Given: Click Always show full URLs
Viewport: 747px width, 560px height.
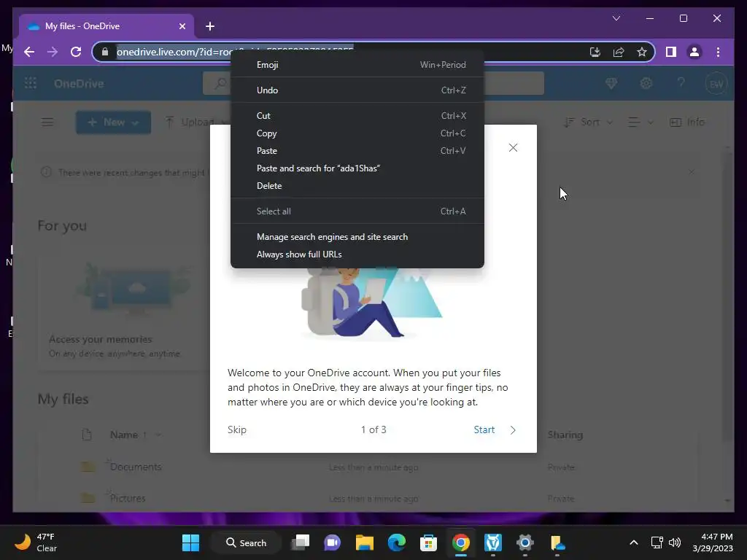Looking at the screenshot, I should coord(357,254).
